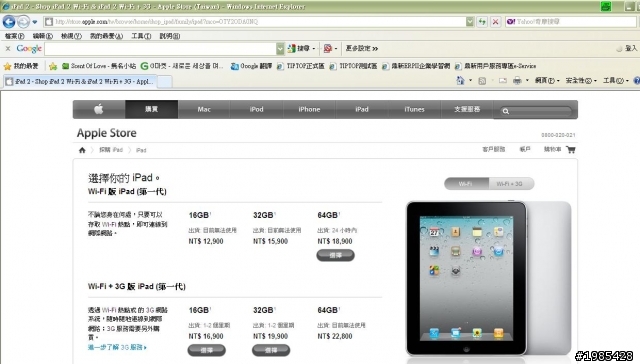Expand the Print options dropdown arrow
Screen dimensions: 640x364
(527, 81)
